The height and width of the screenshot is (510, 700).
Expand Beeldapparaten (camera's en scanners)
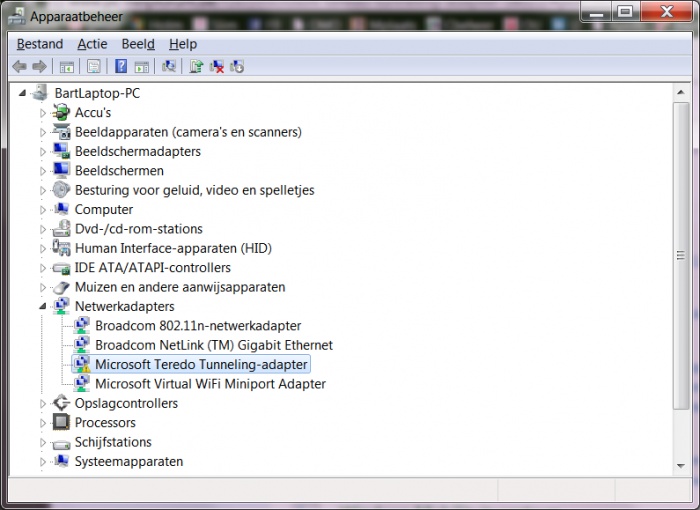coord(42,132)
